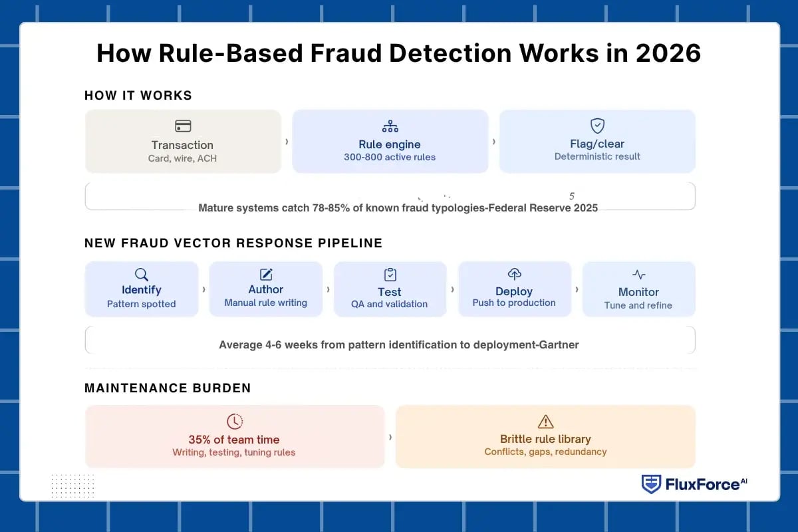Click the Author pencil-and-square icon
Screen dimensions: 798x532
[265, 274]
